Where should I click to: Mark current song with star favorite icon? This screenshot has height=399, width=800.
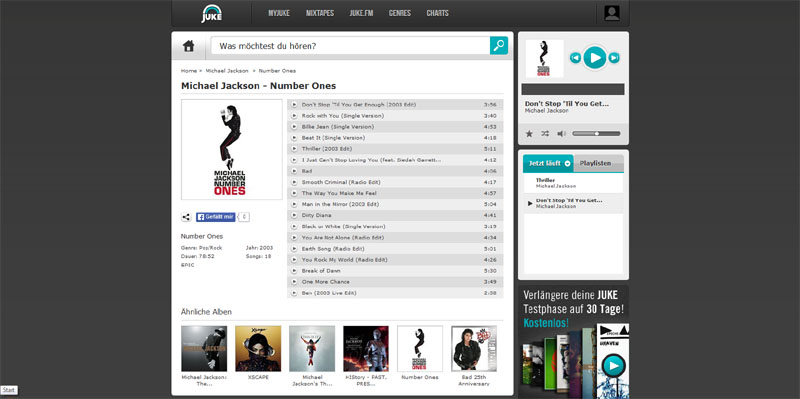pos(529,134)
